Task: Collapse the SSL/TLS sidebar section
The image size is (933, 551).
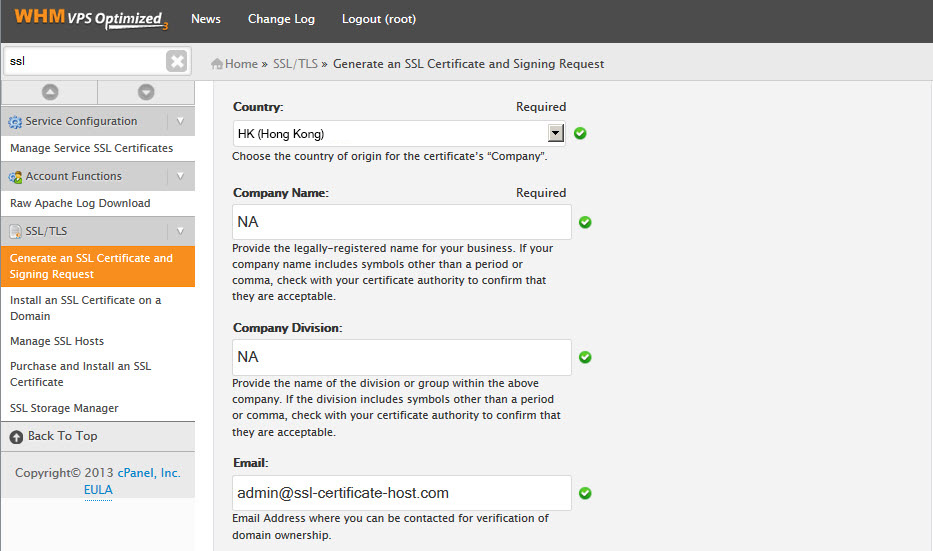Action: tap(180, 231)
